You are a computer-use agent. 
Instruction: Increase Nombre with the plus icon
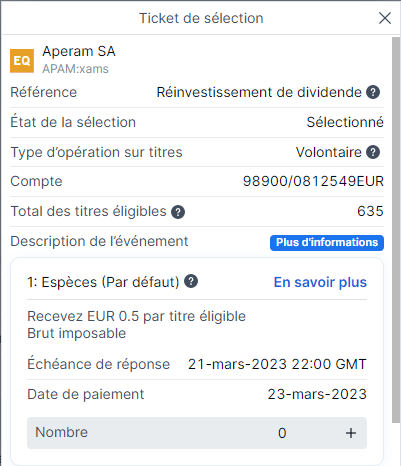(351, 433)
